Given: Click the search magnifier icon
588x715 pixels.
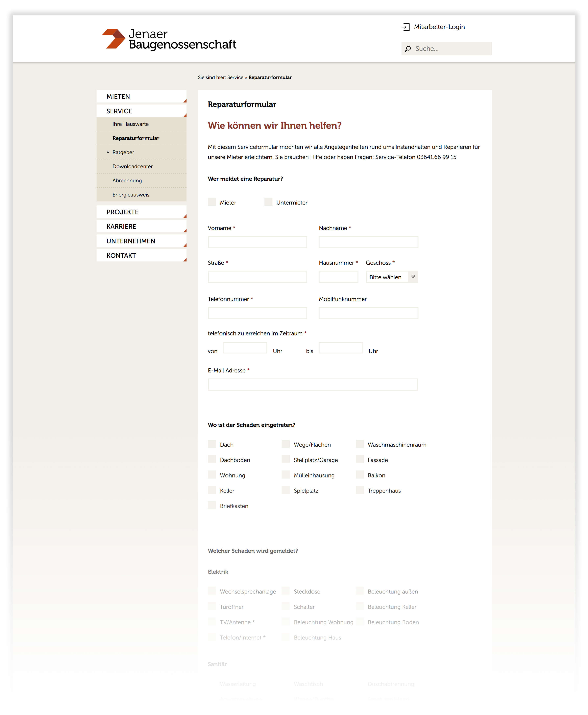Looking at the screenshot, I should pos(408,49).
